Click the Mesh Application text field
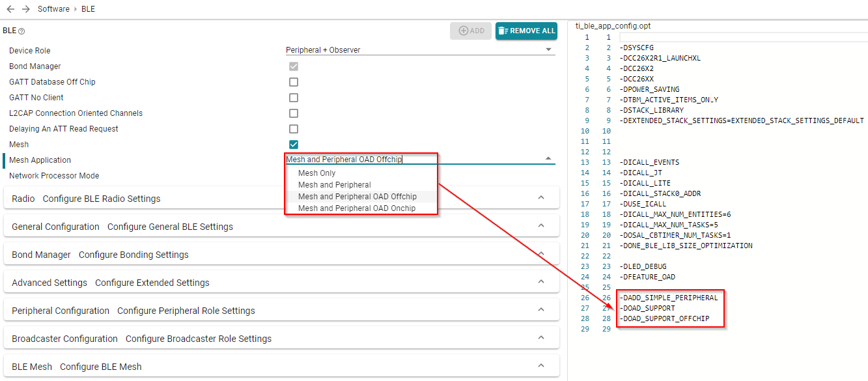 [410, 160]
